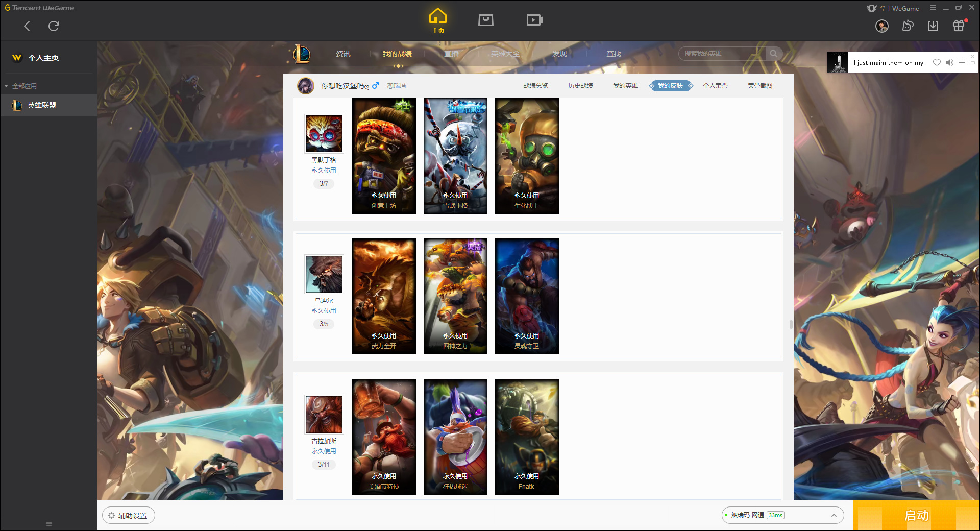The height and width of the screenshot is (531, 980).
Task: Open the gift box icon
Action: click(959, 26)
